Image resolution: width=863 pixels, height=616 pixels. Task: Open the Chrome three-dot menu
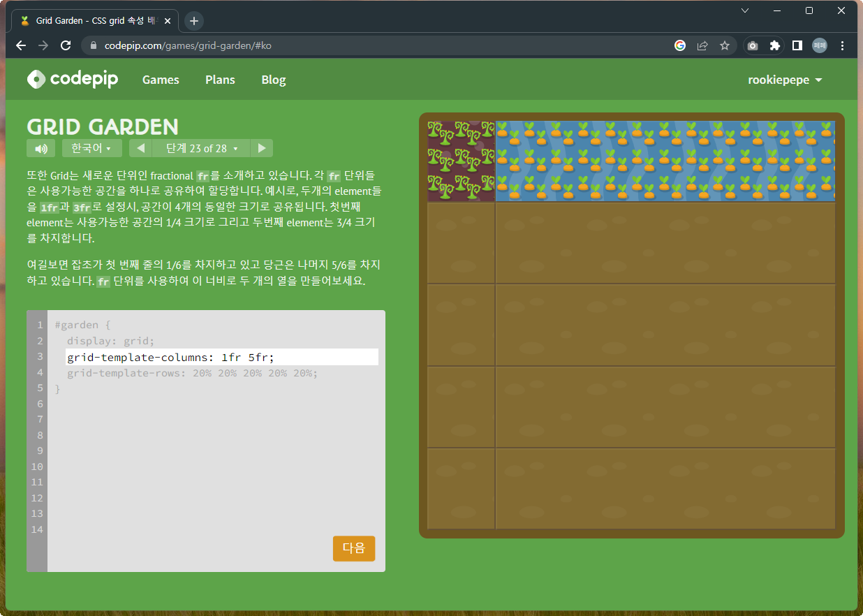843,45
